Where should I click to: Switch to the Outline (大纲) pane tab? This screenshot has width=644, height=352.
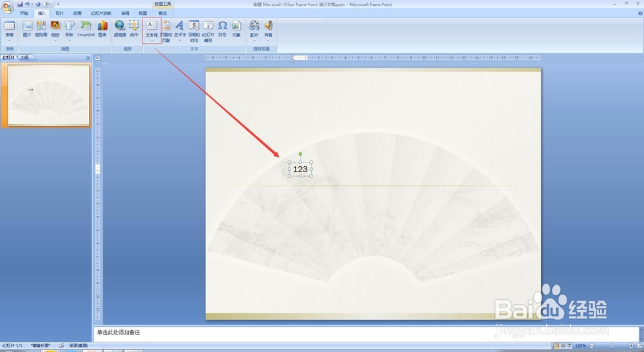tap(24, 57)
